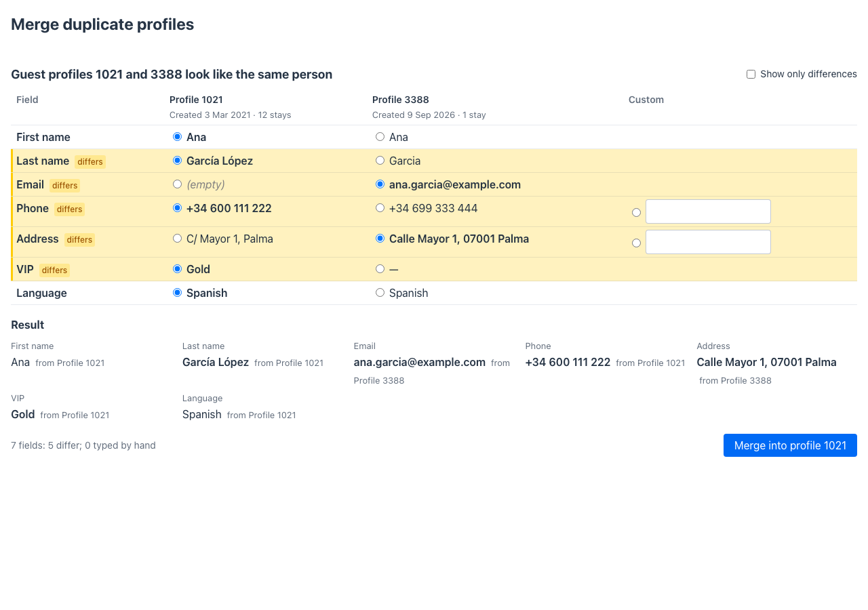This screenshot has height=610, width=868.
Task: Click the differs badge beside Email
Action: pos(64,186)
